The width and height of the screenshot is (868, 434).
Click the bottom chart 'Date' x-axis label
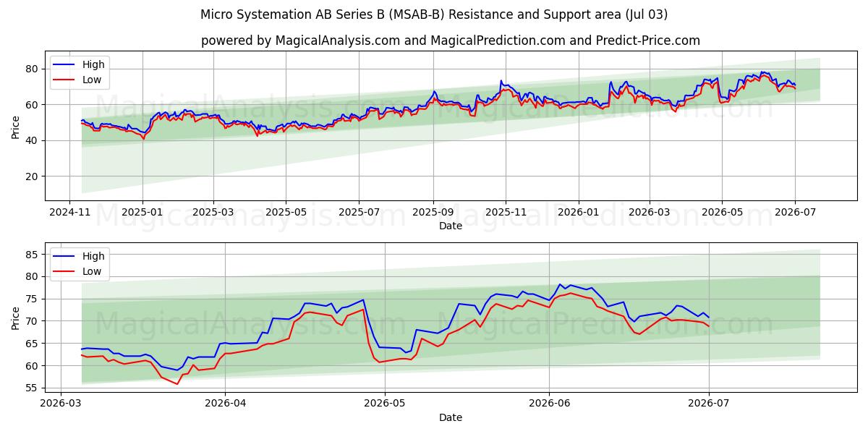point(451,417)
